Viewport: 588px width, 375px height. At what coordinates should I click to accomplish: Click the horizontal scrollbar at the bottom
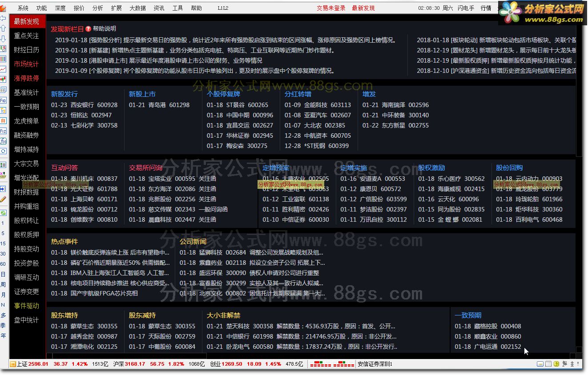click(x=129, y=355)
